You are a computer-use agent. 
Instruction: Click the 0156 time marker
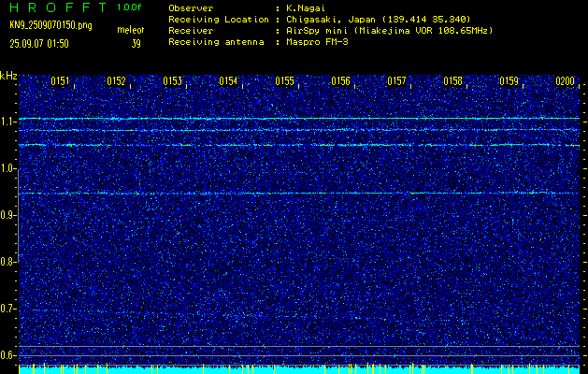click(x=340, y=81)
